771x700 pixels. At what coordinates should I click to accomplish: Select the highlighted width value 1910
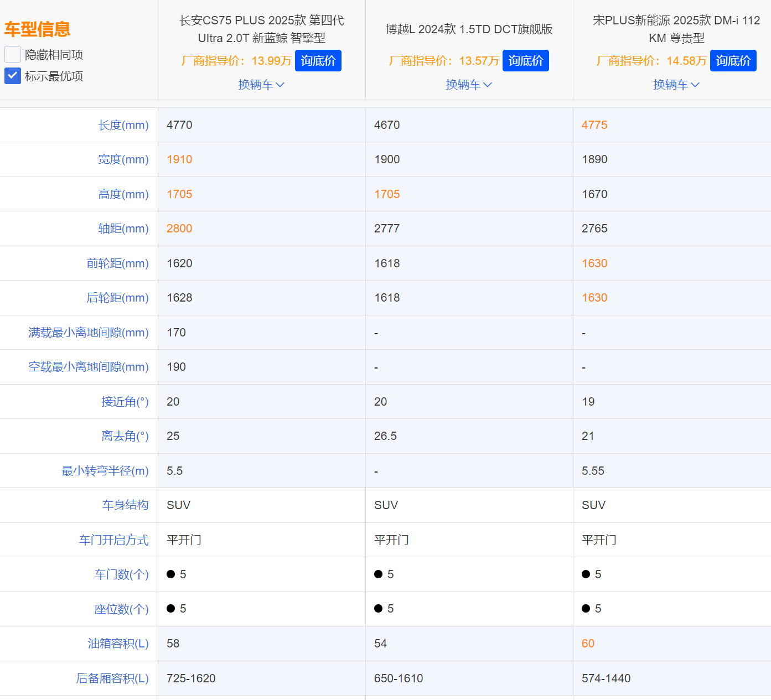pos(179,159)
